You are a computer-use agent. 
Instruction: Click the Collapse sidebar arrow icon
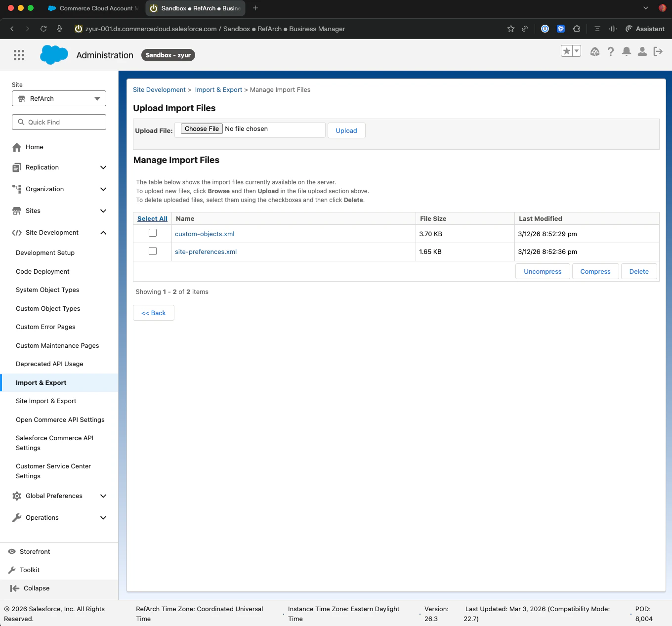(15, 588)
